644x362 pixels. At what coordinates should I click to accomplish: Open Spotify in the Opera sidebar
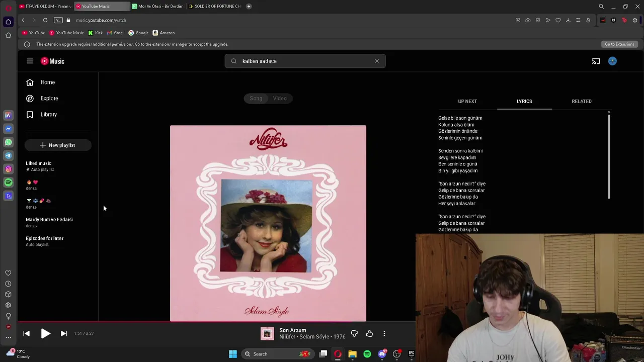pos(8,183)
